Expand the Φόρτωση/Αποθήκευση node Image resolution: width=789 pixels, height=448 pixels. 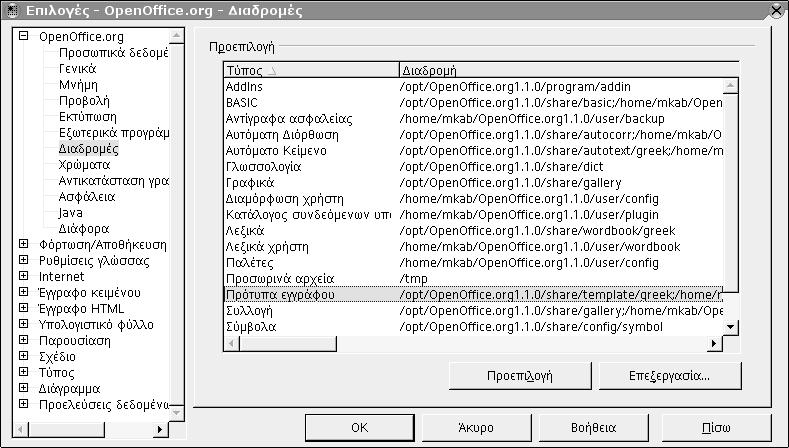tap(23, 244)
